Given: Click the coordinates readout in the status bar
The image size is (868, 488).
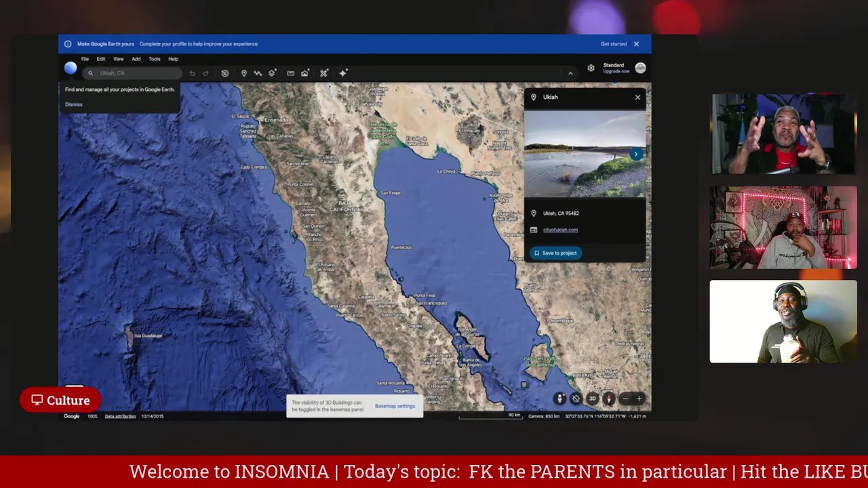Looking at the screenshot, I should 606,416.
